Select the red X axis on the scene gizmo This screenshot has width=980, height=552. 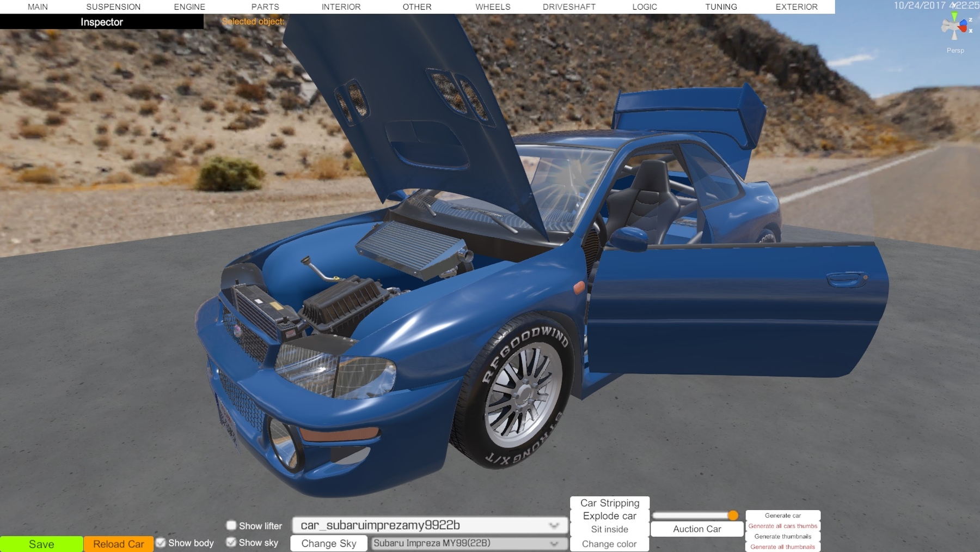point(962,29)
